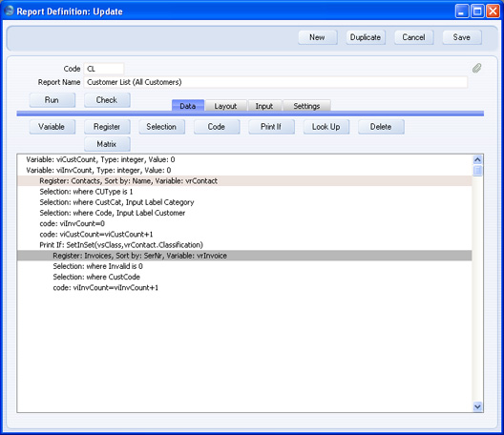Switch to the Layout tab
This screenshot has width=504, height=435.
[225, 106]
